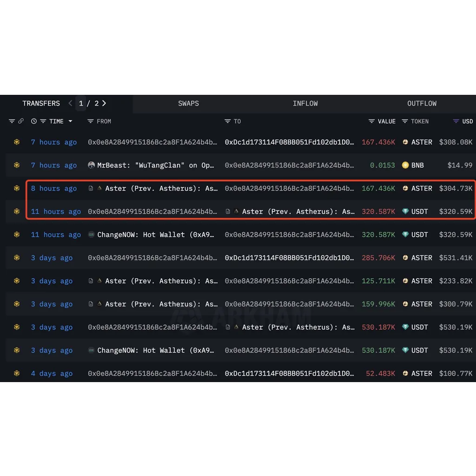This screenshot has width=476, height=476.
Task: Open the "4 days ago" transaction link
Action: (x=52, y=373)
